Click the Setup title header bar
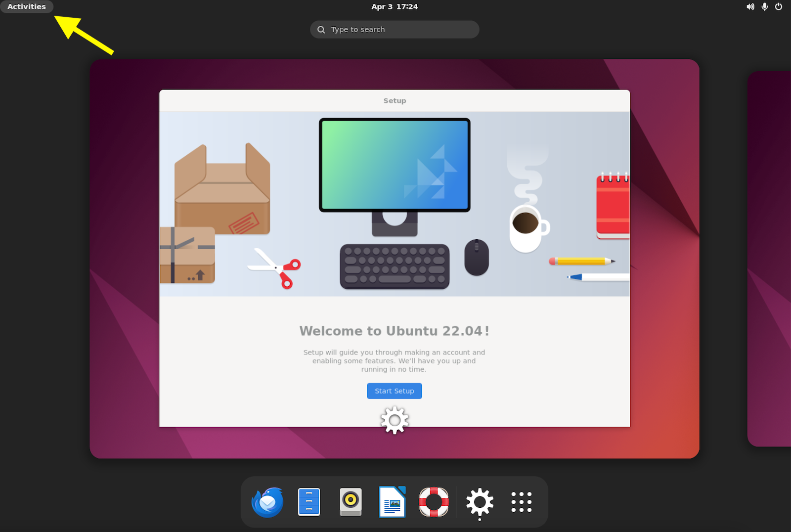The image size is (791, 532). [395, 101]
